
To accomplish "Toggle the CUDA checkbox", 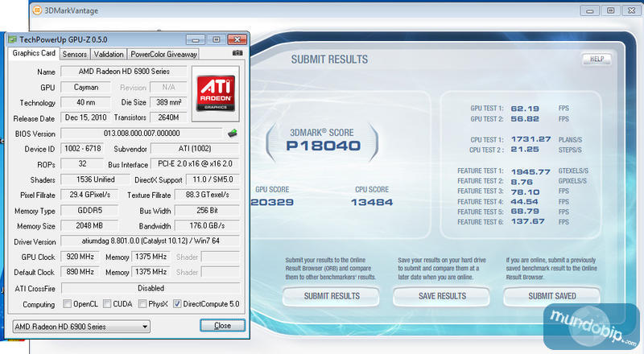I will tap(107, 304).
